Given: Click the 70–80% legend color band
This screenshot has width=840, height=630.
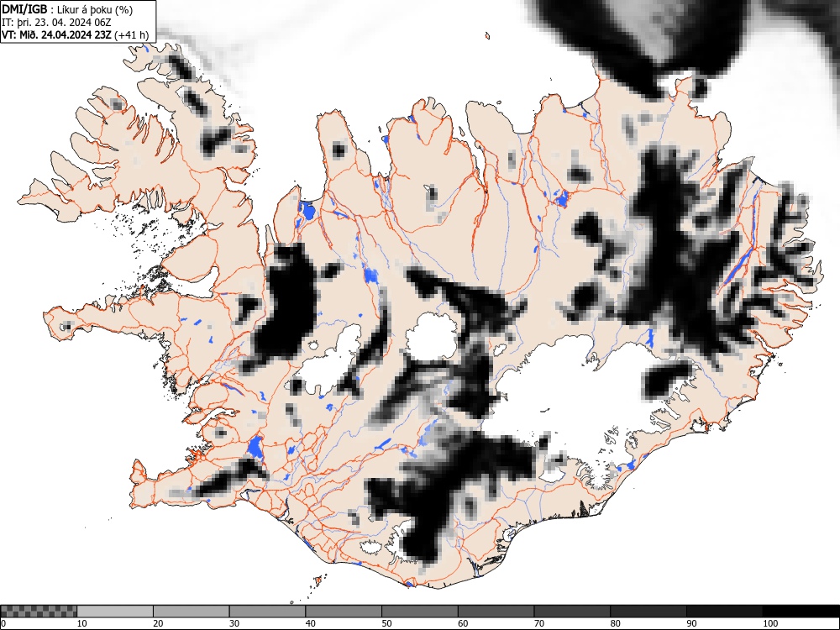Looking at the screenshot, I should coord(572,612).
